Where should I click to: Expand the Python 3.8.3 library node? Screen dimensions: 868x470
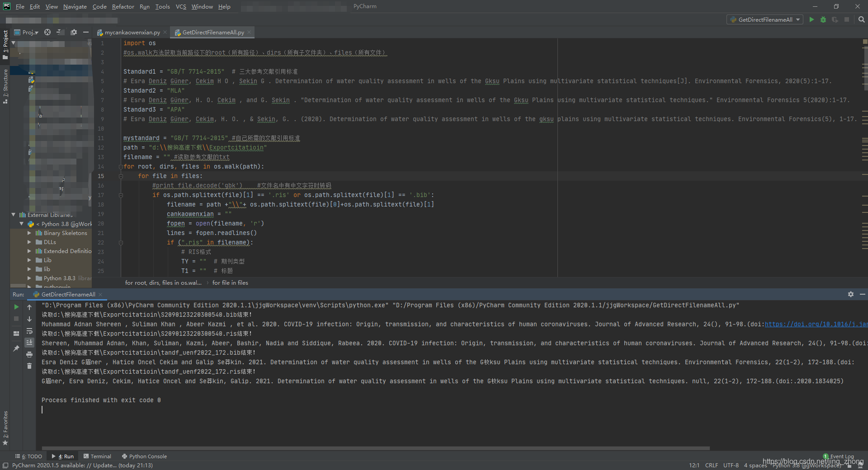click(x=29, y=278)
